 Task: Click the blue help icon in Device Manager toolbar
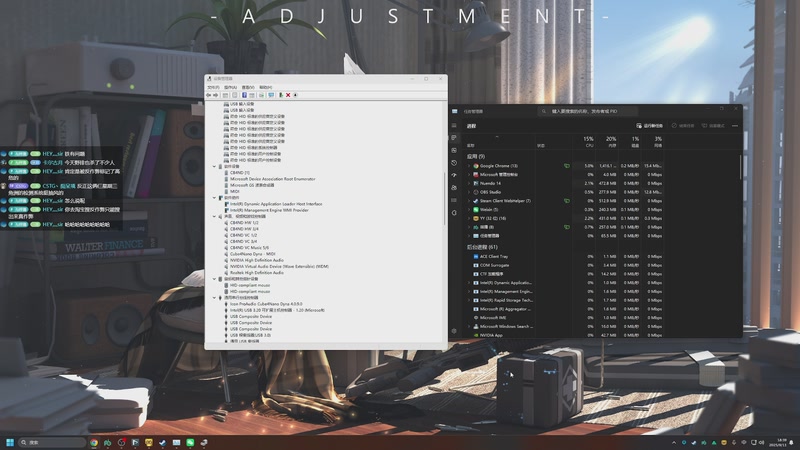(244, 95)
